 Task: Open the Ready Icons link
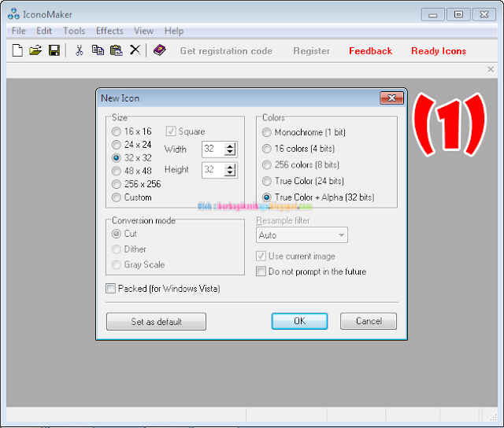point(439,50)
